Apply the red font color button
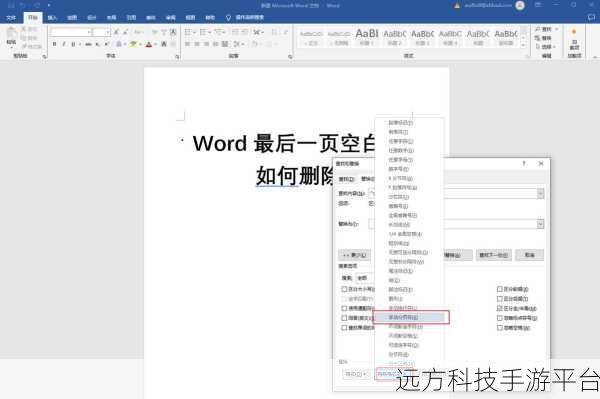This screenshot has width=600, height=399. click(148, 44)
